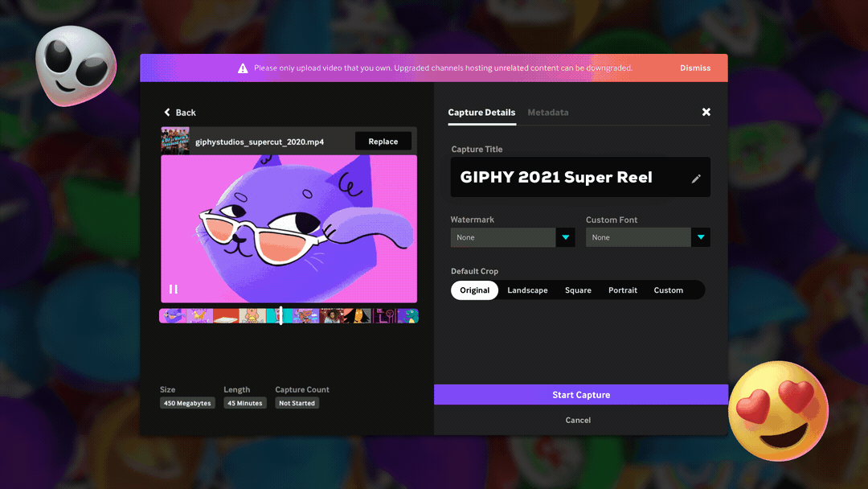Click the 450 Megabytes size badge

187,403
